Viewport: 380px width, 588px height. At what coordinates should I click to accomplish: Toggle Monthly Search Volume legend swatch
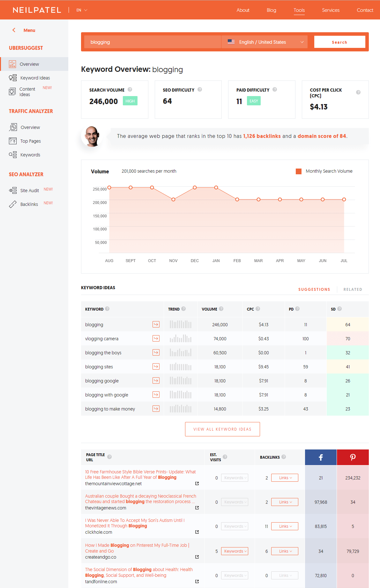299,171
